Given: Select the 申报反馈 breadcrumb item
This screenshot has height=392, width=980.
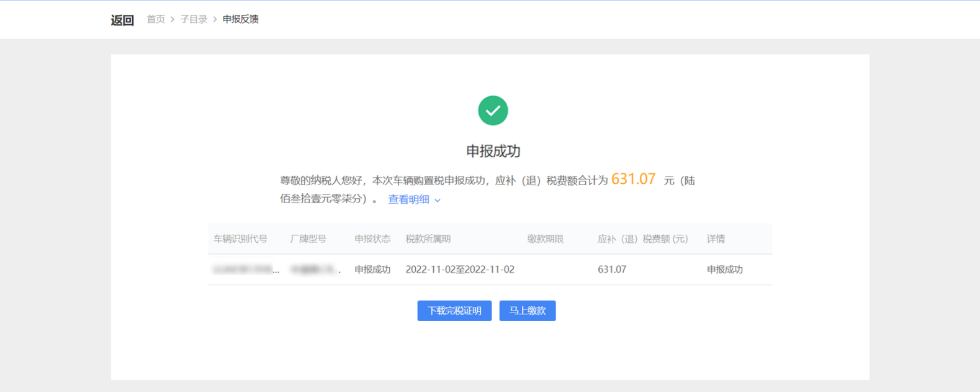Looking at the screenshot, I should (x=240, y=19).
